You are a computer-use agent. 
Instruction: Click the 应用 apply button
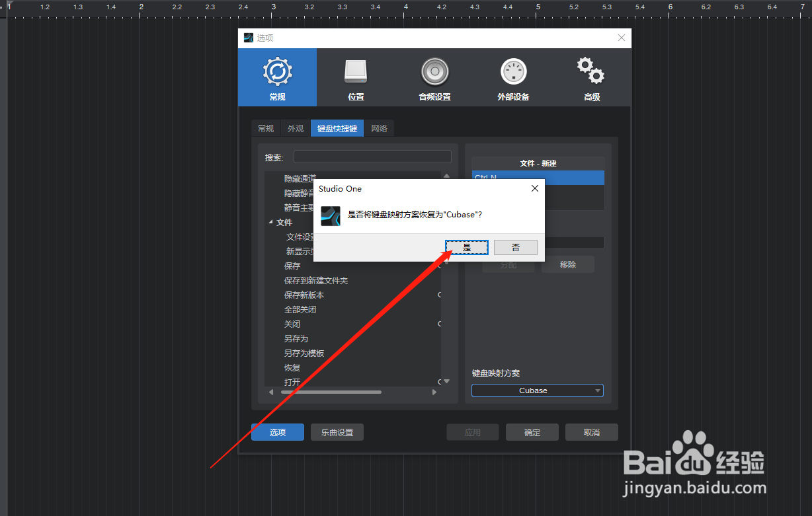[473, 432]
